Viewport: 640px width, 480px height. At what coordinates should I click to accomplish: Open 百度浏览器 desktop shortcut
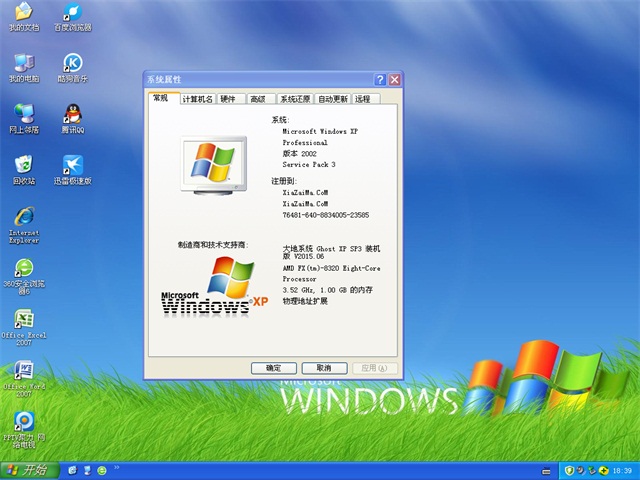coord(72,13)
